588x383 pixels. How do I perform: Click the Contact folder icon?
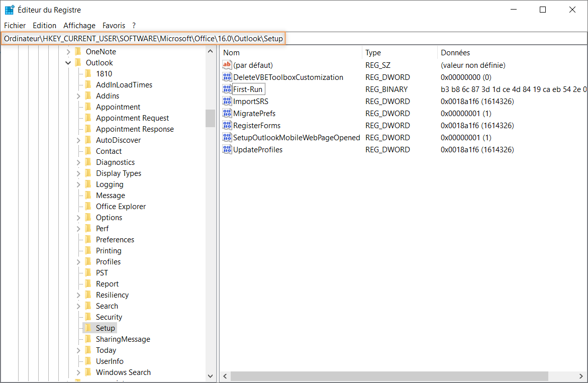(x=88, y=151)
